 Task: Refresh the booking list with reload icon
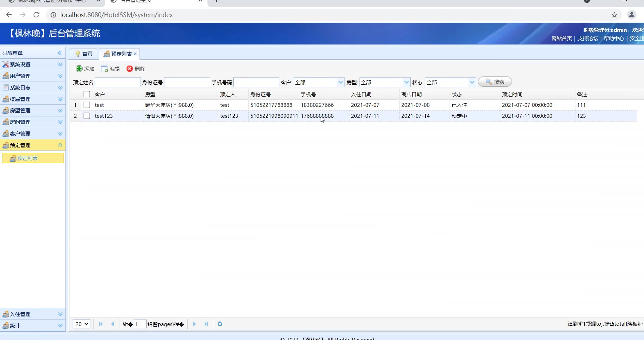(x=220, y=324)
